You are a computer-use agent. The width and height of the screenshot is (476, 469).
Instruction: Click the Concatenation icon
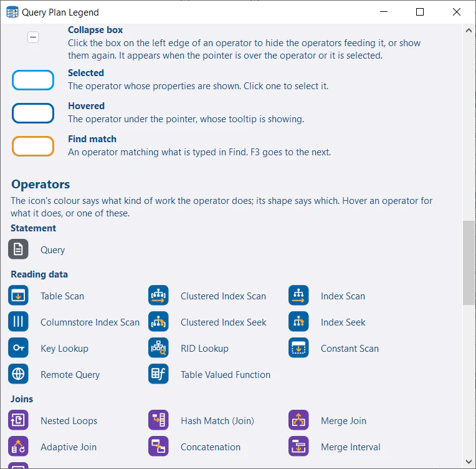158,446
